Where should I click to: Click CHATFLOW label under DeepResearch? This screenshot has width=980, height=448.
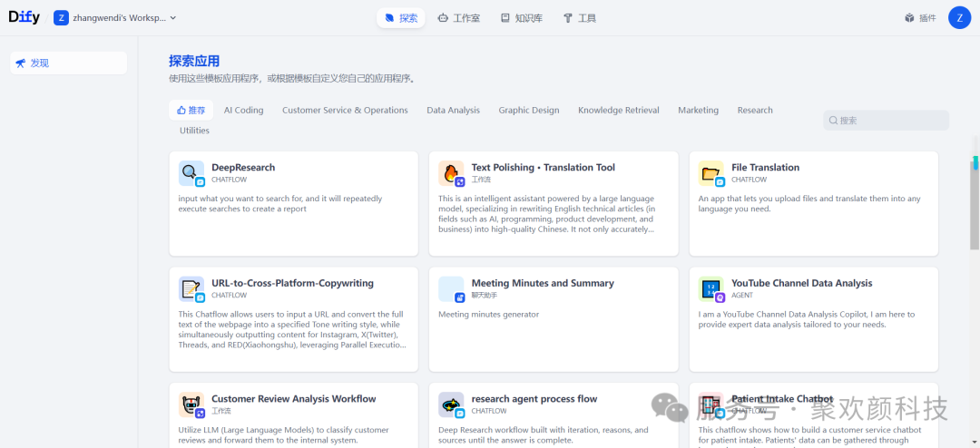coord(230,180)
